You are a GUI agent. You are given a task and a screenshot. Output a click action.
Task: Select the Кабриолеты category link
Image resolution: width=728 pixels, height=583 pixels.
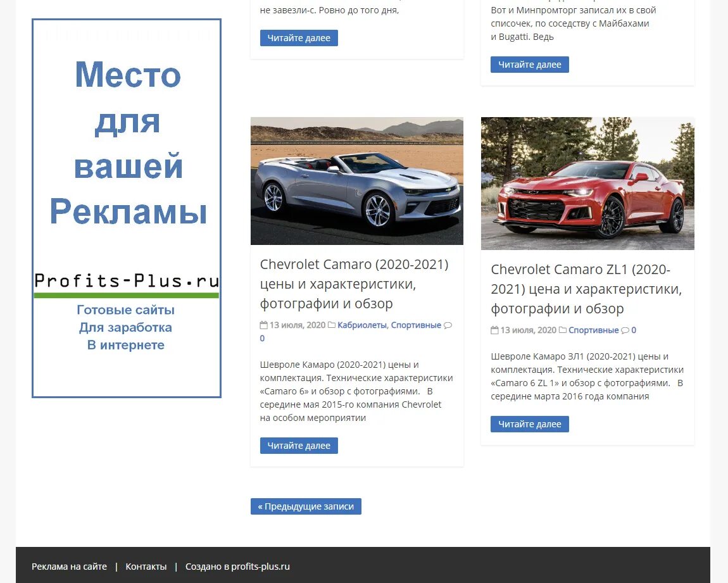(361, 325)
